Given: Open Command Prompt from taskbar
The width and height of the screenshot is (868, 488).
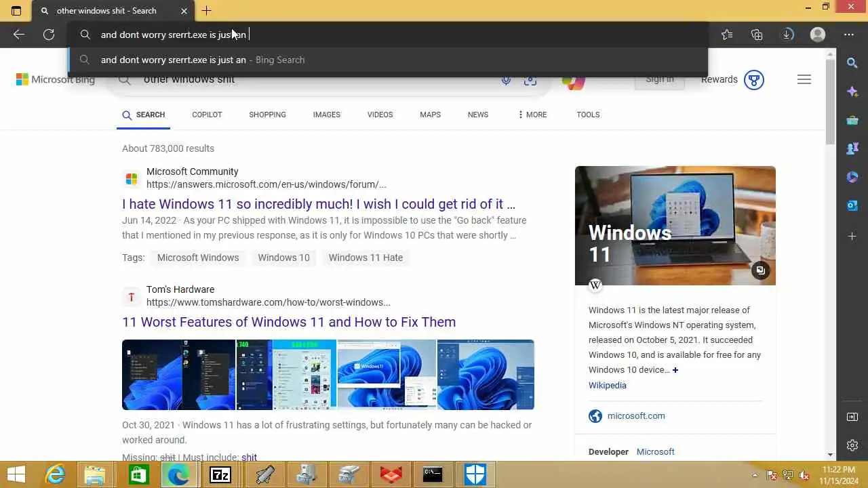Looking at the screenshot, I should click(x=433, y=474).
